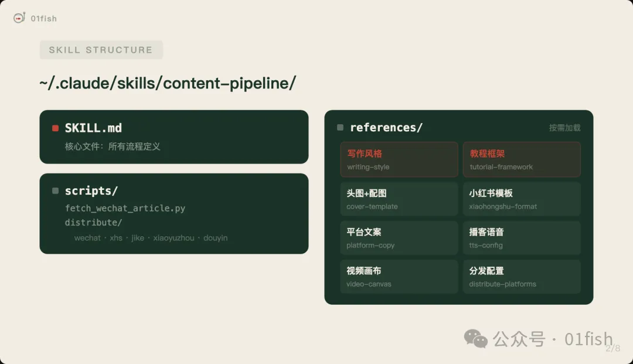Select the 头图+配图 cover-template tile

pos(399,199)
